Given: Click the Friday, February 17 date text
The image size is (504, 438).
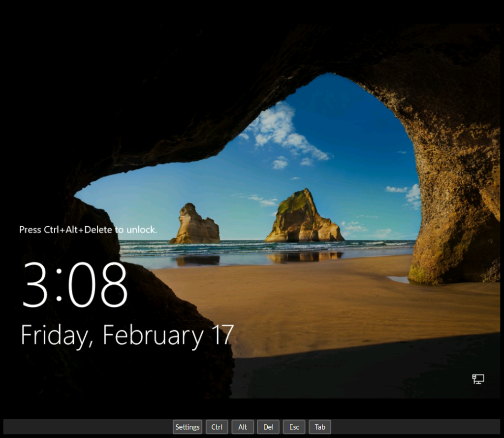Looking at the screenshot, I should 127,336.
